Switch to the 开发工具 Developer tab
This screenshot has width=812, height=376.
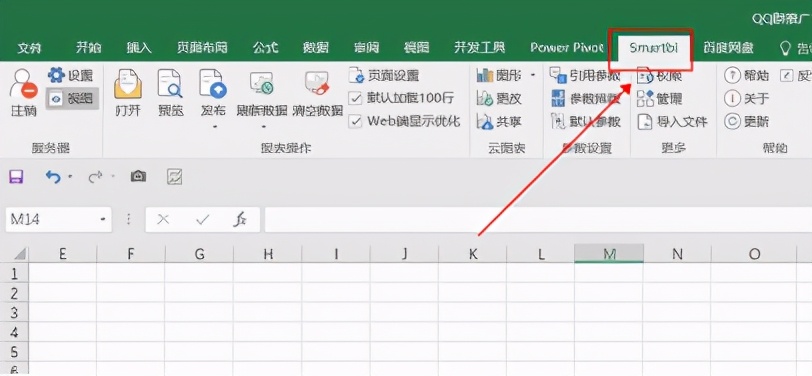[x=480, y=48]
